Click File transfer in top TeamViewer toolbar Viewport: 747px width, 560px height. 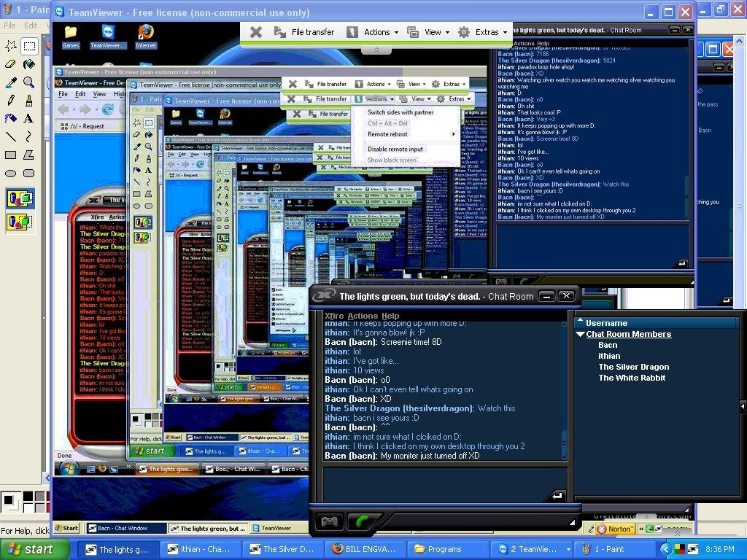[305, 32]
